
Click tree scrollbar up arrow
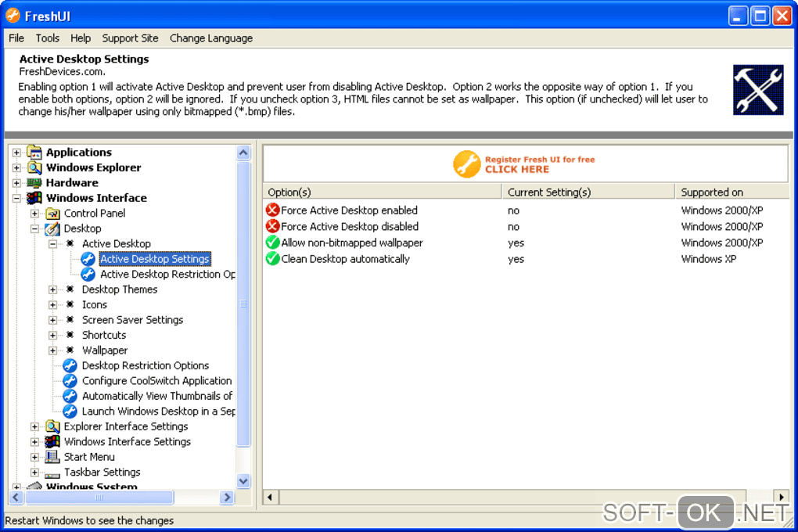(x=243, y=153)
